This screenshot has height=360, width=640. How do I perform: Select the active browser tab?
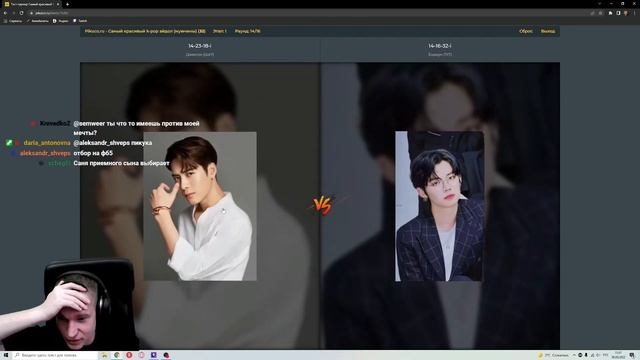tap(32, 4)
